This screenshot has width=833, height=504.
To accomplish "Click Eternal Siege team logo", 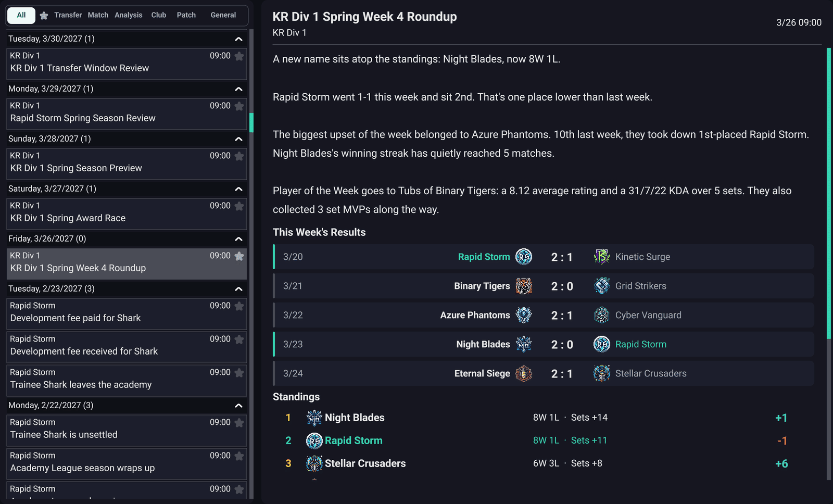I will 524,373.
